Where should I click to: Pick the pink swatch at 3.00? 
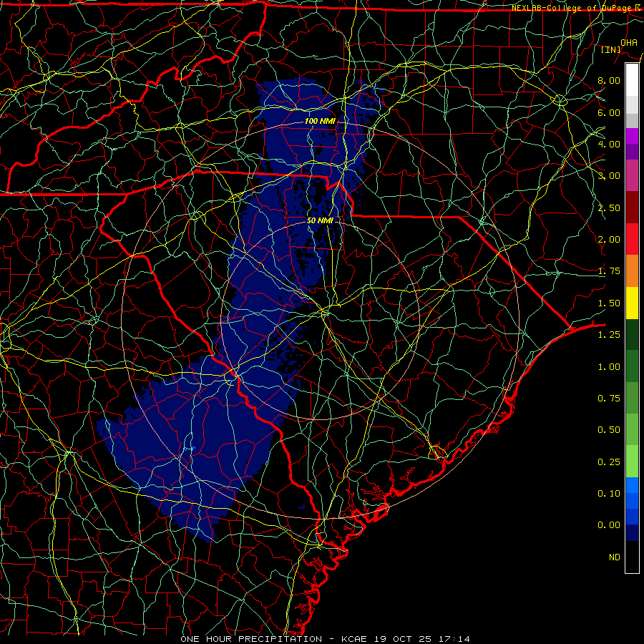632,175
